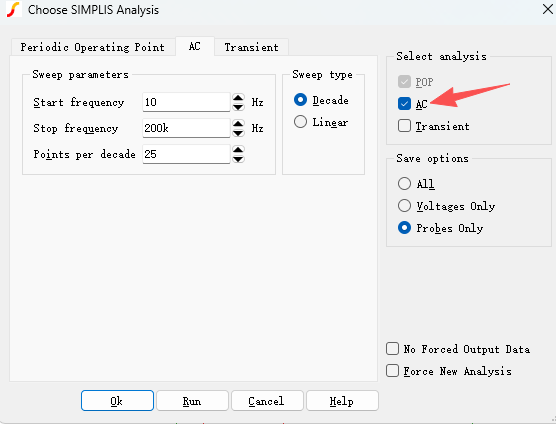Click the Run button
Image resolution: width=556 pixels, height=424 pixels.
coord(192,401)
